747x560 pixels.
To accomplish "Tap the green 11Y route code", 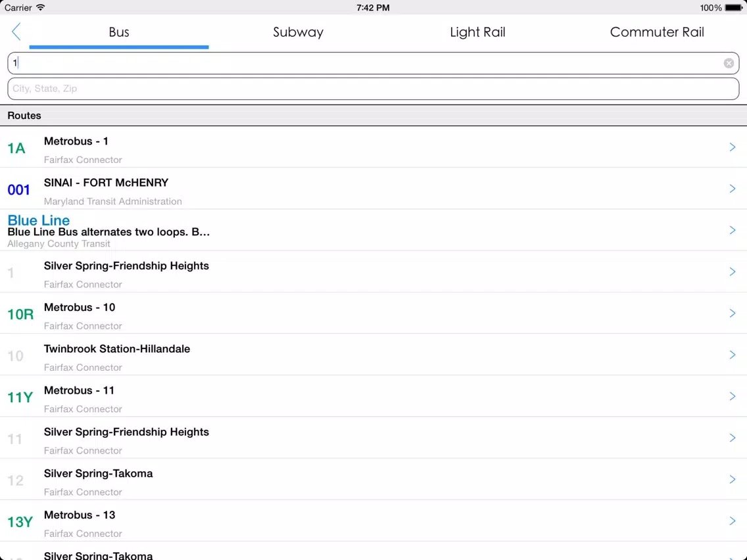I will pos(20,397).
